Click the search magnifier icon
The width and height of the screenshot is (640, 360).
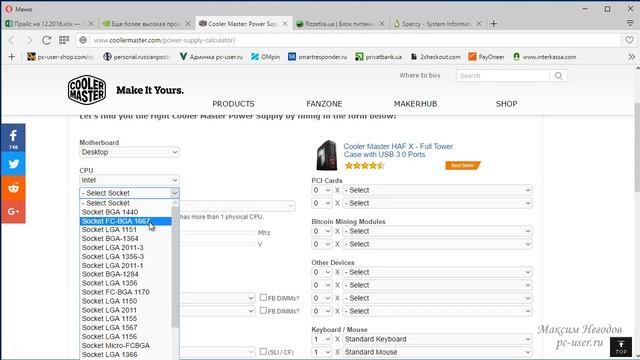pos(558,76)
